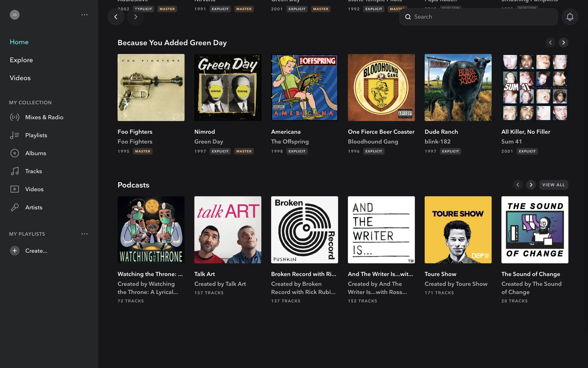
Task: Select the Explore menu item
Action: coord(21,60)
